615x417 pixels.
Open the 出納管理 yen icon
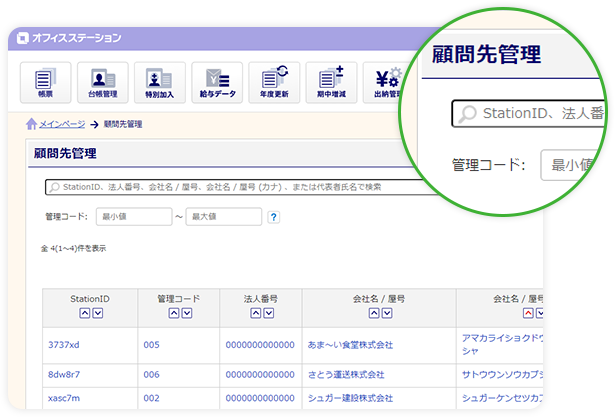[x=382, y=82]
